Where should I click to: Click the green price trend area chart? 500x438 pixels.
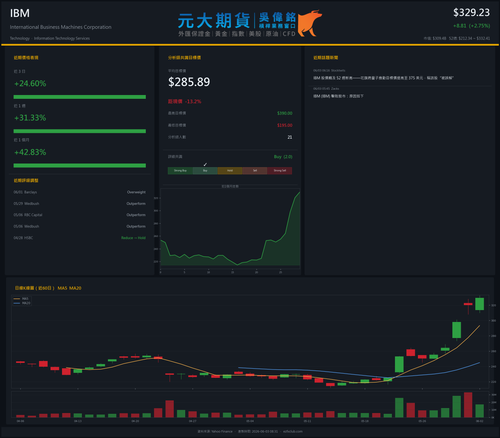230,228
